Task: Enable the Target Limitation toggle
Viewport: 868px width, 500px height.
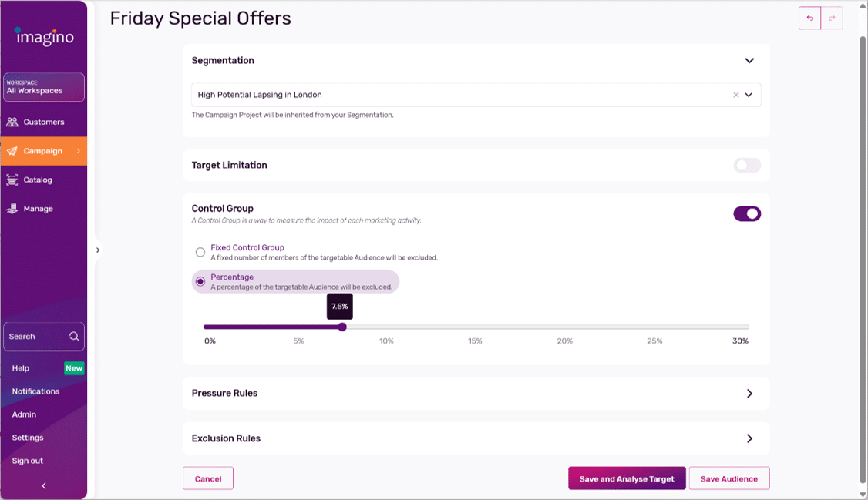Action: click(746, 165)
